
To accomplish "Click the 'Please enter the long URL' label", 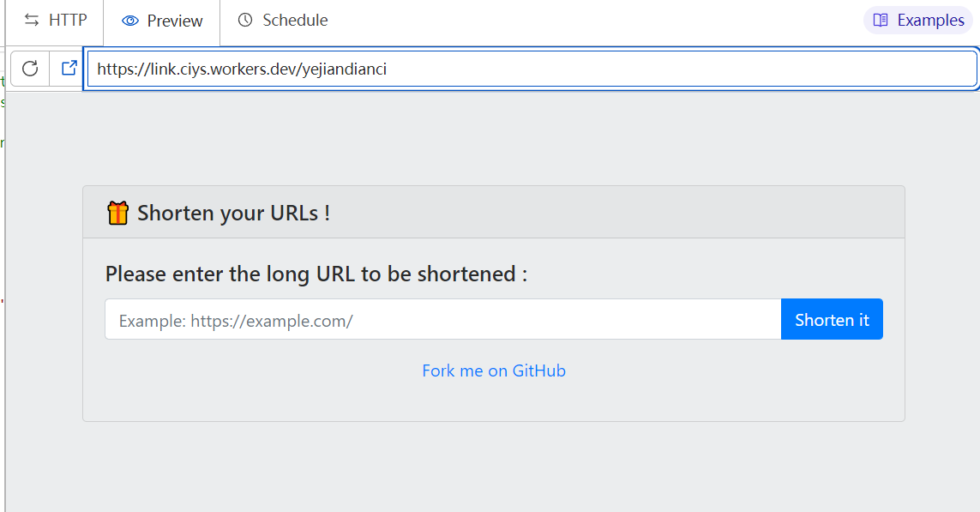I will pos(316,274).
